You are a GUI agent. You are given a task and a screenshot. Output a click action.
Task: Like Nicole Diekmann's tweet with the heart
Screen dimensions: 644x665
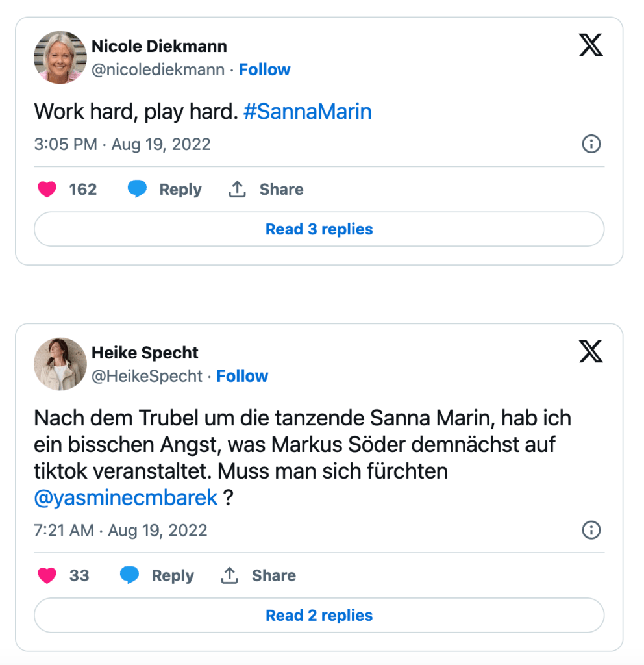coord(47,190)
